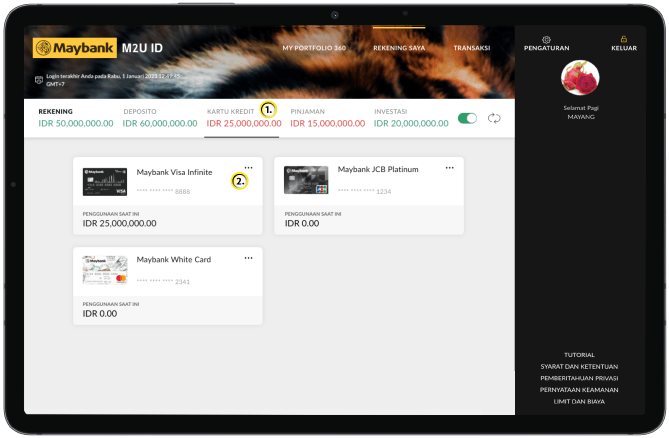This screenshot has width=669, height=438.
Task: Open the Syarat dan Ketentuan link
Action: pyautogui.click(x=580, y=367)
